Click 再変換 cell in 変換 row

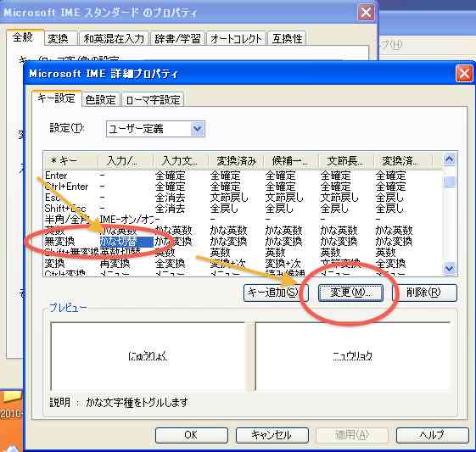(115, 263)
